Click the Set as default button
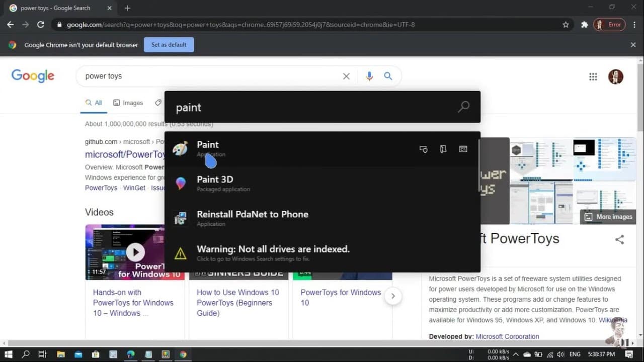Screen dimensions: 644x362 point(169,45)
